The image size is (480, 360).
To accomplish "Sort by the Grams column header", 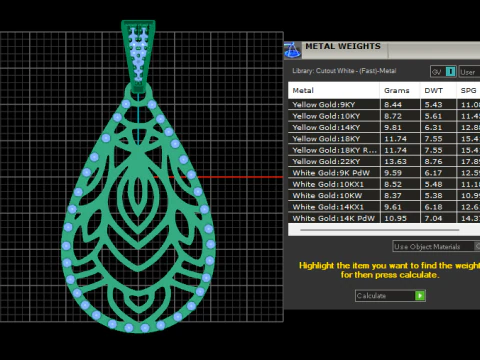I will point(400,90).
